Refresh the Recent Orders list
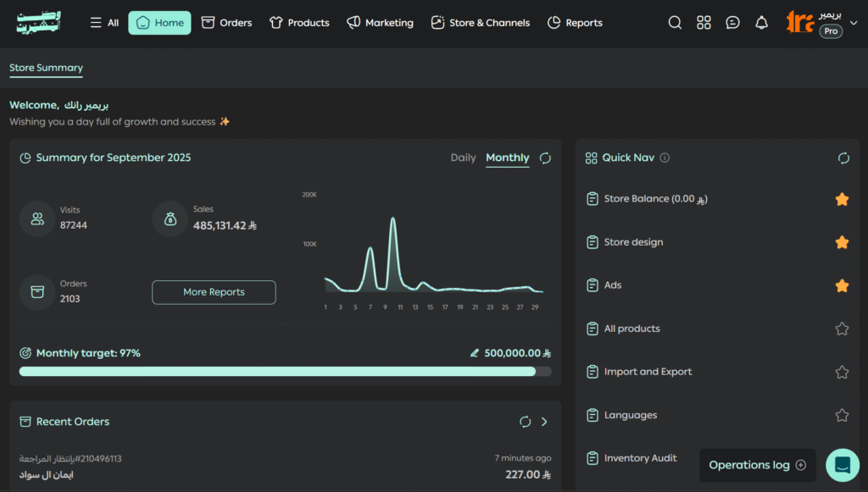Image resolution: width=868 pixels, height=492 pixels. (x=525, y=422)
